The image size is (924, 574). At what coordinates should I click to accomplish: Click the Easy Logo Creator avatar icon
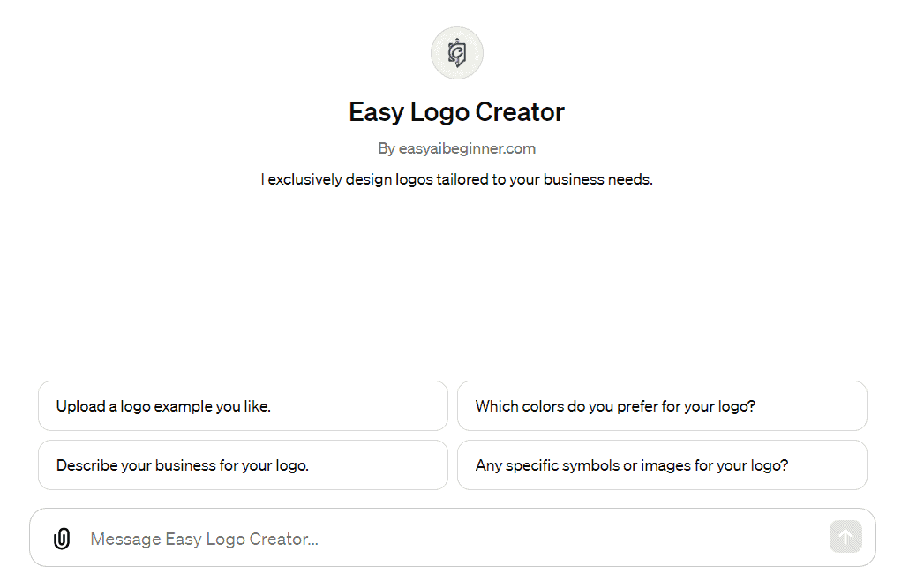tap(456, 53)
